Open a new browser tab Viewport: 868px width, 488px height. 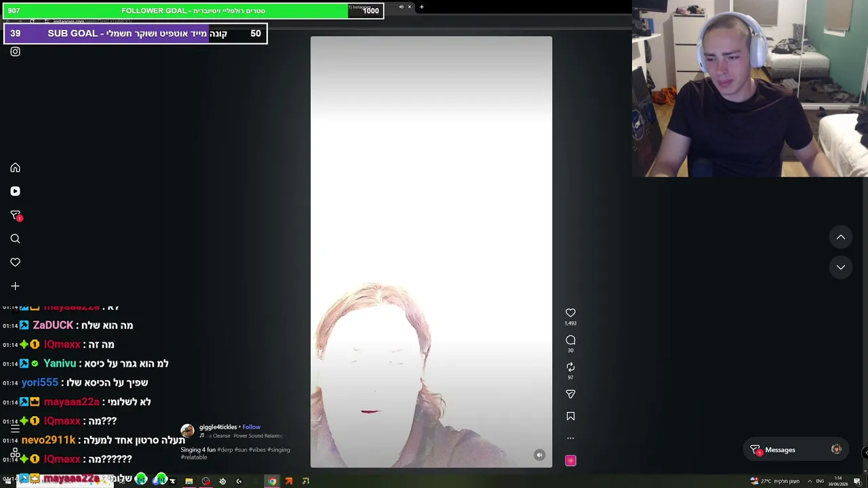pos(421,7)
